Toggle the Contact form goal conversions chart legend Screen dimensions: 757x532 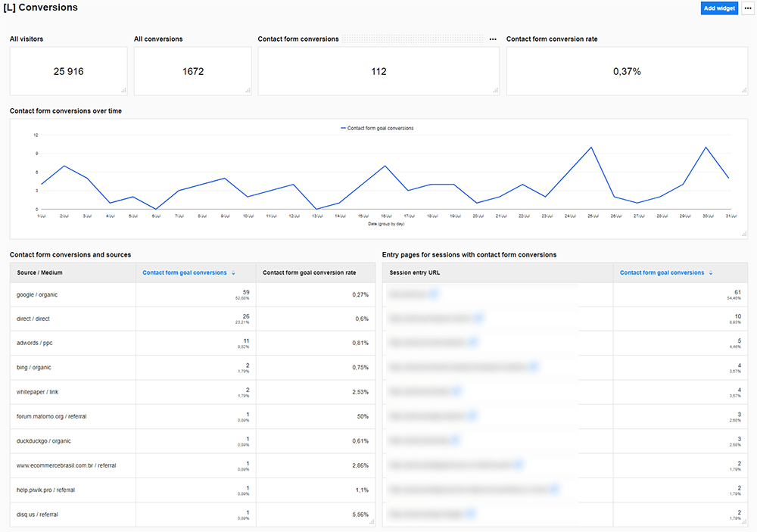[x=377, y=129]
